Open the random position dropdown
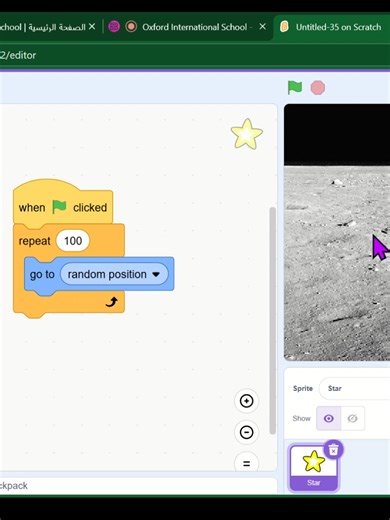 (x=114, y=274)
